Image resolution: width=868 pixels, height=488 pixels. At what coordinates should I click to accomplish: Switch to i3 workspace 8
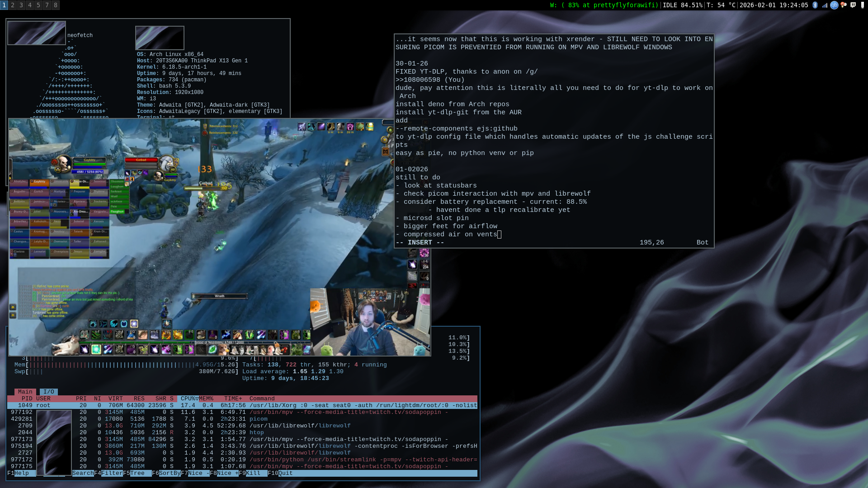pyautogui.click(x=56, y=5)
